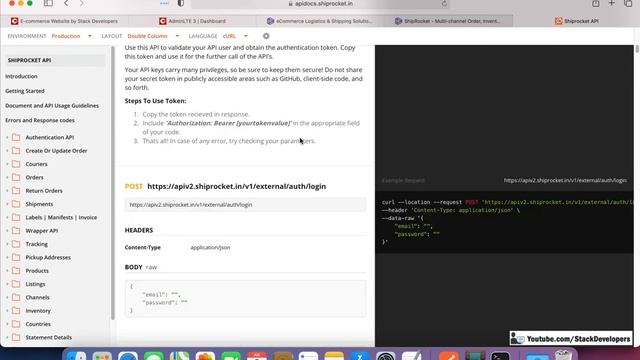Show tab overview icon

(628, 3)
